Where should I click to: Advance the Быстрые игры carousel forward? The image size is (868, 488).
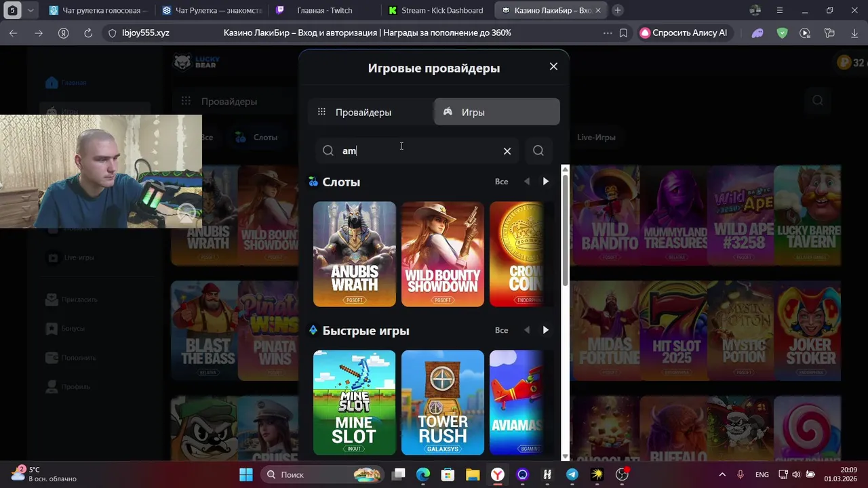[546, 330]
